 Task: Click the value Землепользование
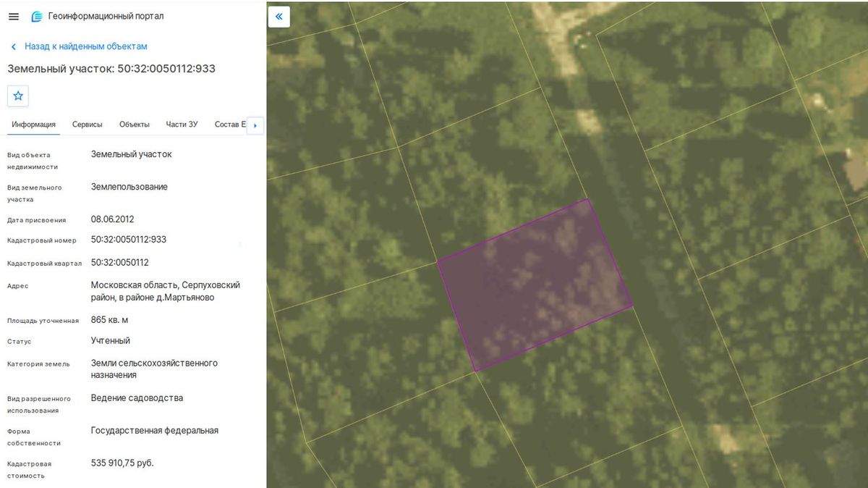coord(129,187)
